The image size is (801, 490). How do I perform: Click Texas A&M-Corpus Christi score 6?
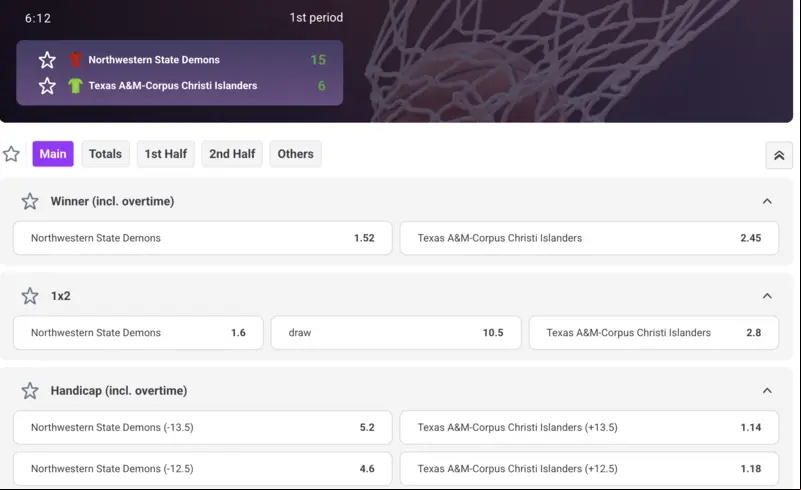coord(321,85)
